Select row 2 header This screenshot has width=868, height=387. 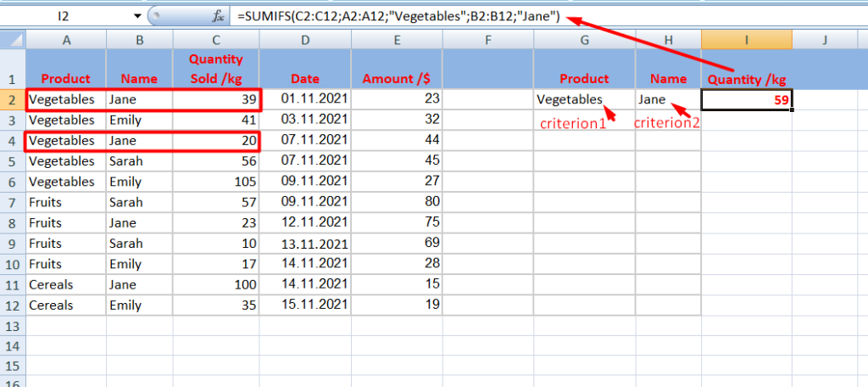pos(13,100)
